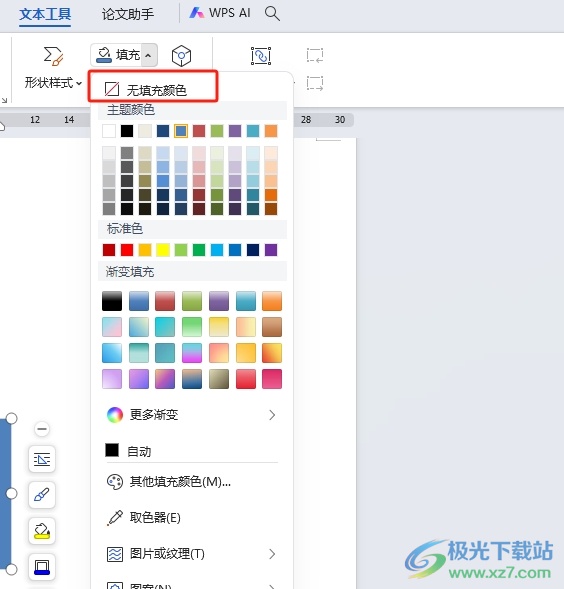Open the Shape Styles (形状样式) gallery icon
The image size is (564, 589).
53,56
